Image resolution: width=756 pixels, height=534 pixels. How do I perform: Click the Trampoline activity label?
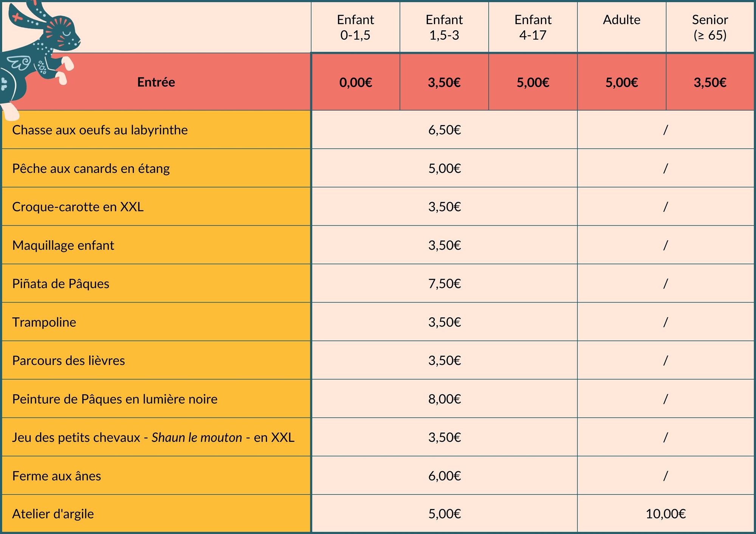pyautogui.click(x=44, y=322)
